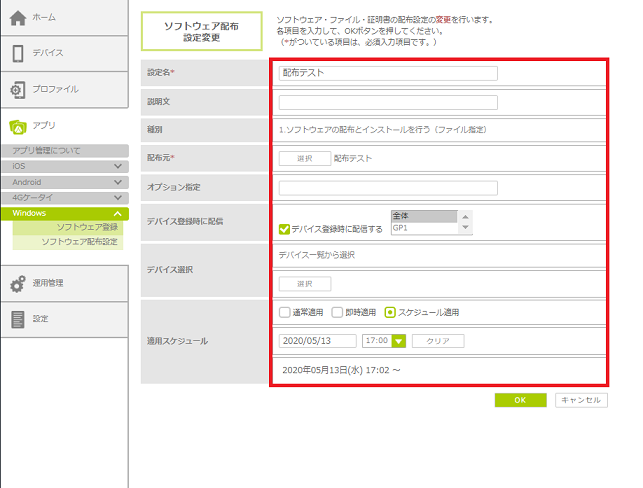Choose the スケジュール適用 radio button
Screen dimensions: 643x488
click(390, 312)
